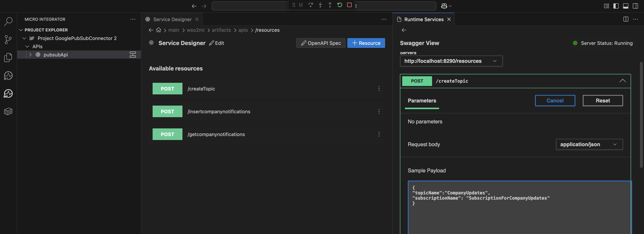Viewport: 644px width, 234px height.
Task: Select the Parameters tab in Swagger
Action: coord(422,101)
